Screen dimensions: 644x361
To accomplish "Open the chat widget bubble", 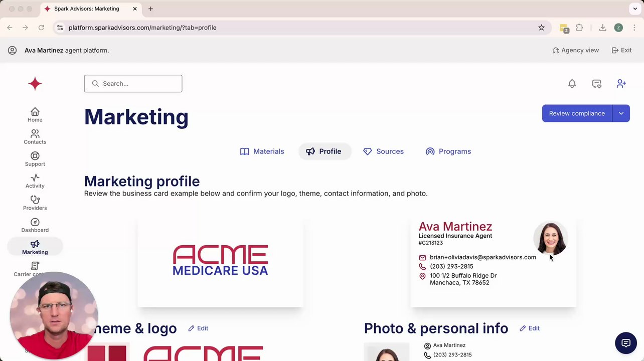I will (626, 343).
